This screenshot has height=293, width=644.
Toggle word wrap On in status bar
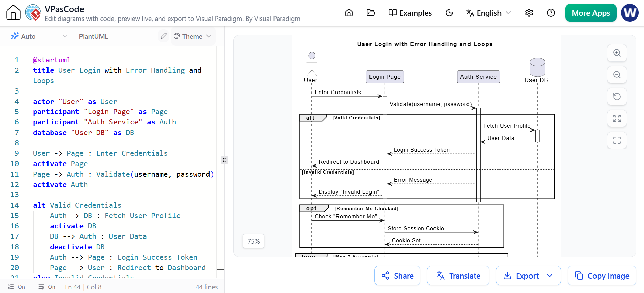[x=46, y=287]
